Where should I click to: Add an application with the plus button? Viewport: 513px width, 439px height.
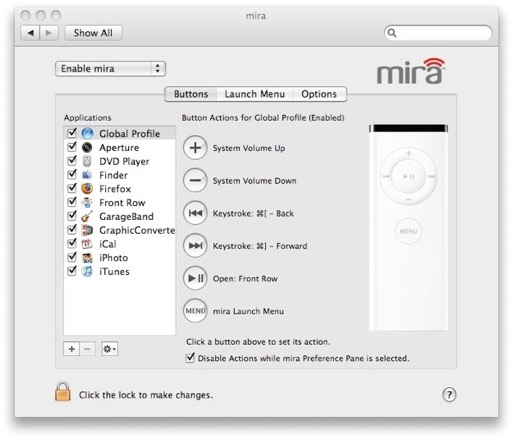pyautogui.click(x=71, y=349)
